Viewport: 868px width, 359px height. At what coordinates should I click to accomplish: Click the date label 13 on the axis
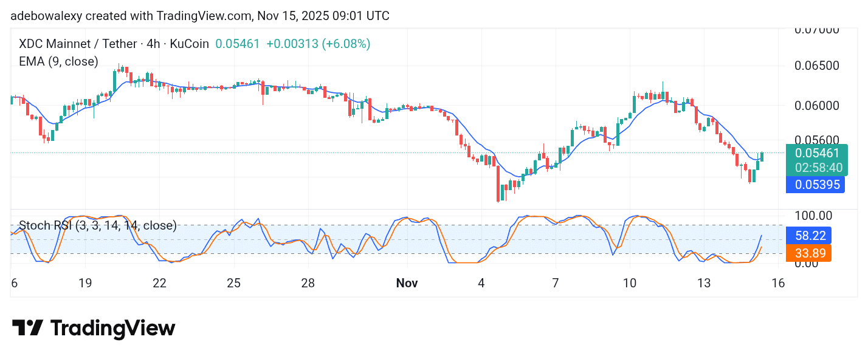point(705,283)
